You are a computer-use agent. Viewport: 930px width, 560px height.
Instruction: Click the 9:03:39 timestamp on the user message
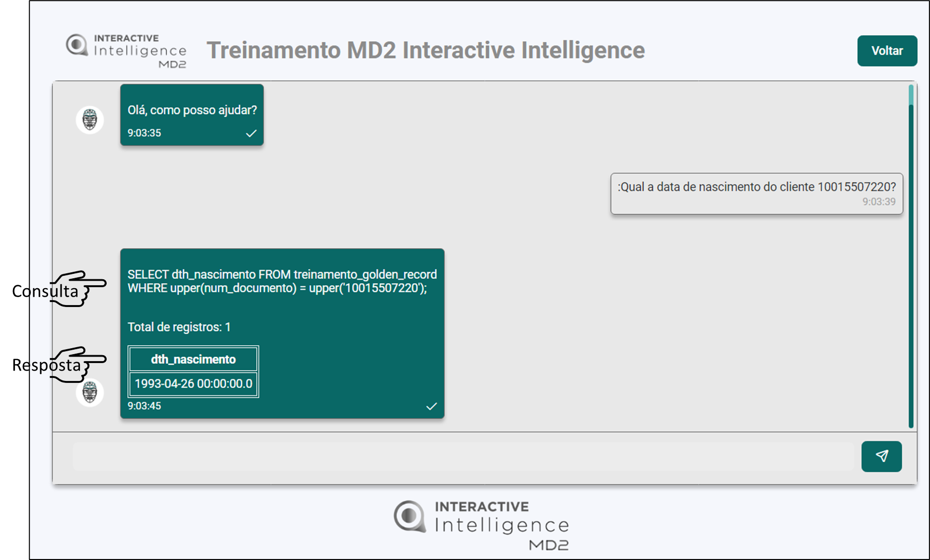pos(878,202)
